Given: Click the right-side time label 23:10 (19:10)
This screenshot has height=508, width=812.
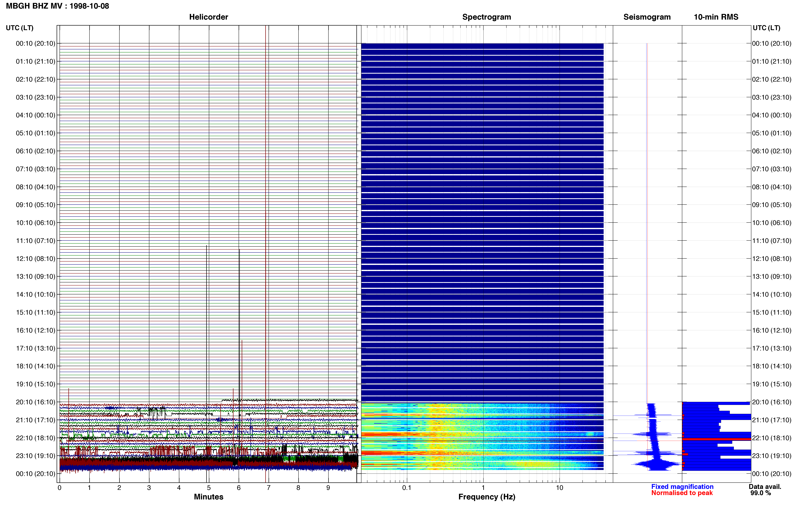Looking at the screenshot, I should [x=772, y=456].
